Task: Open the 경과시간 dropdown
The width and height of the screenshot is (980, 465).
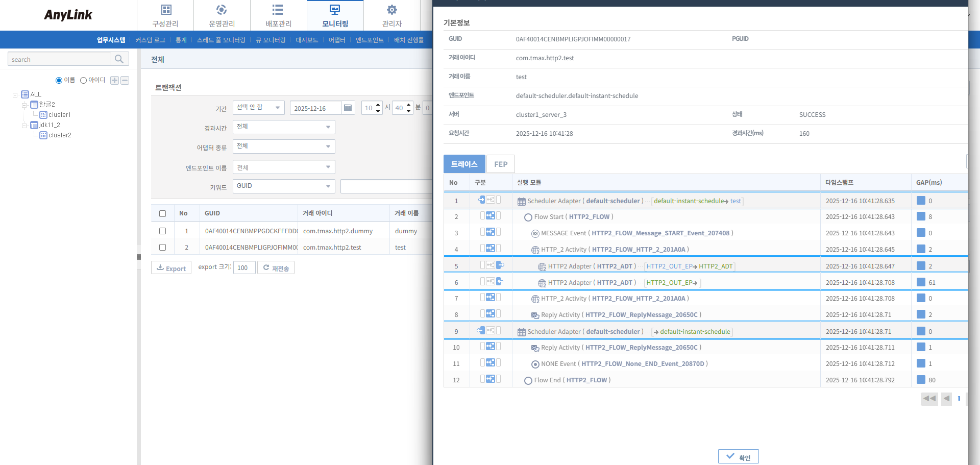Action: [284, 127]
